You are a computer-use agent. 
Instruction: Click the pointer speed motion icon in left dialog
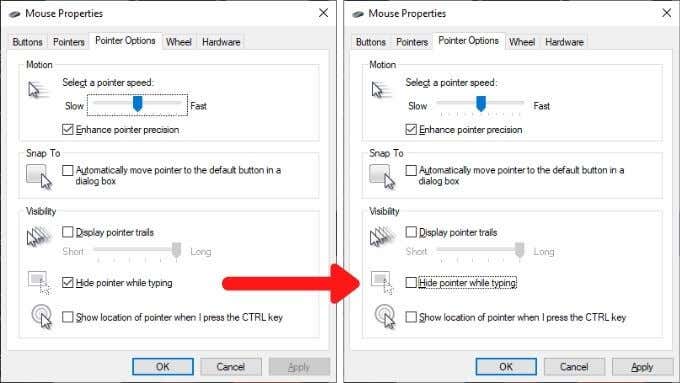tap(38, 90)
